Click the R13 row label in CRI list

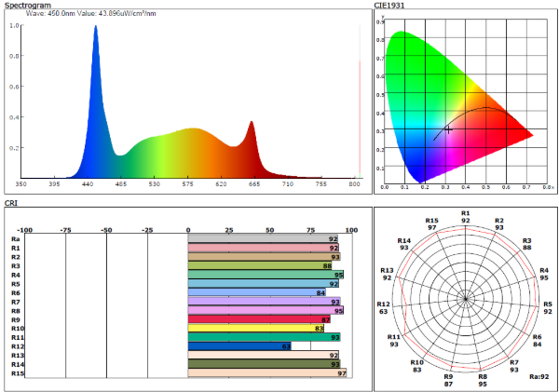tap(17, 355)
